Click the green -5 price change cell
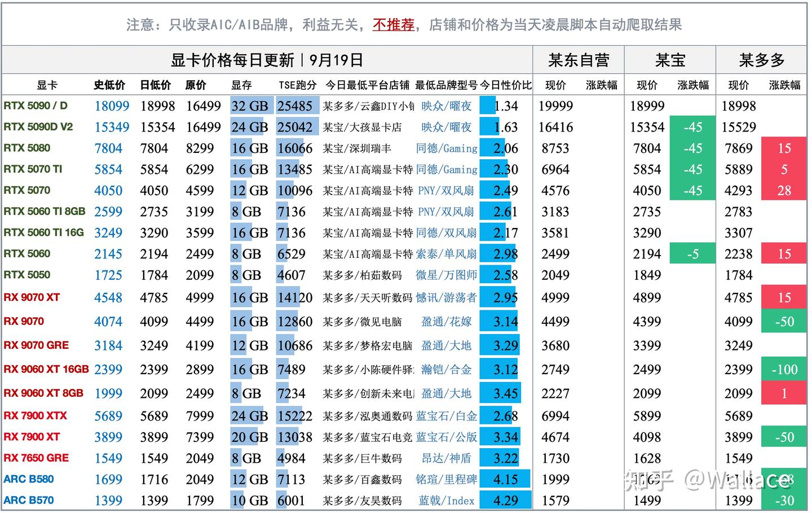 (692, 254)
